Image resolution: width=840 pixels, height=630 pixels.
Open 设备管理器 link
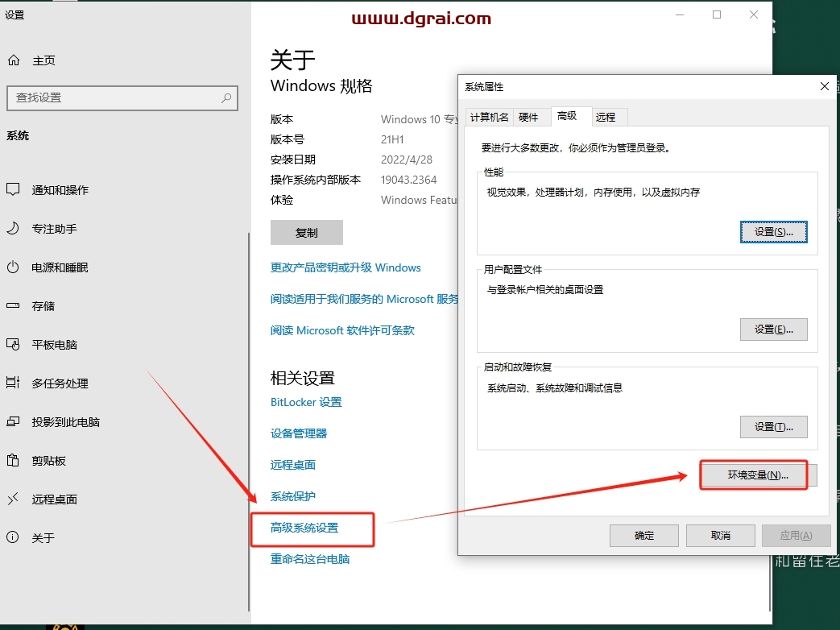point(299,433)
